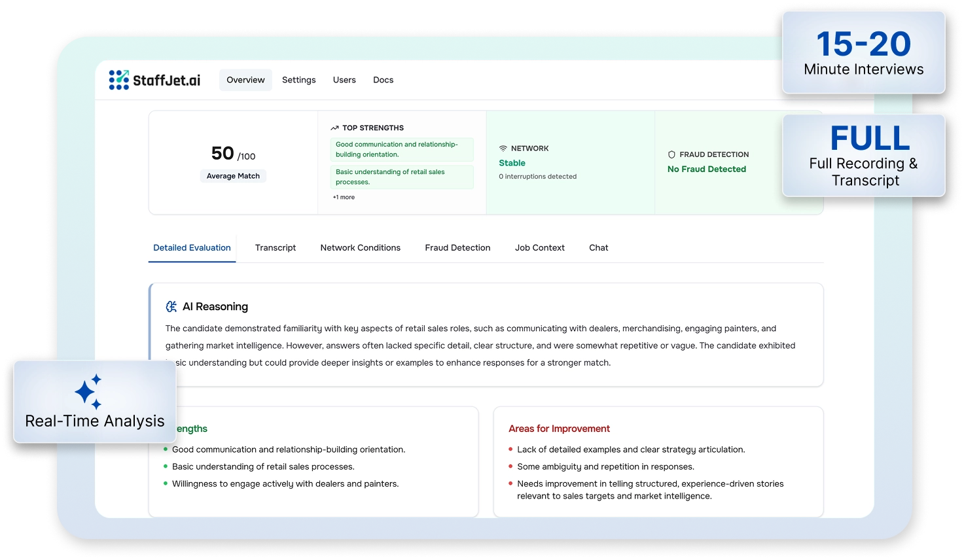Image resolution: width=964 pixels, height=560 pixels.
Task: View the Job Context tab
Action: [x=539, y=247]
